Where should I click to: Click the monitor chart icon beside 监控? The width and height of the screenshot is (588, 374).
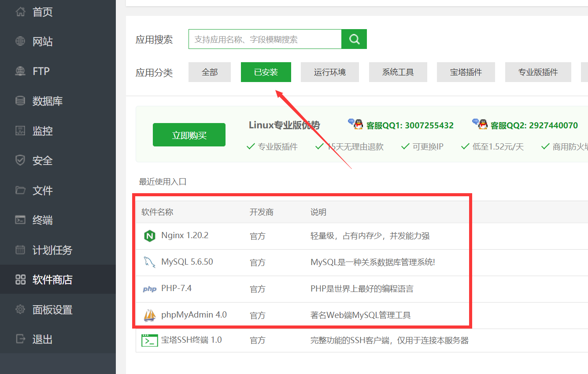point(20,131)
